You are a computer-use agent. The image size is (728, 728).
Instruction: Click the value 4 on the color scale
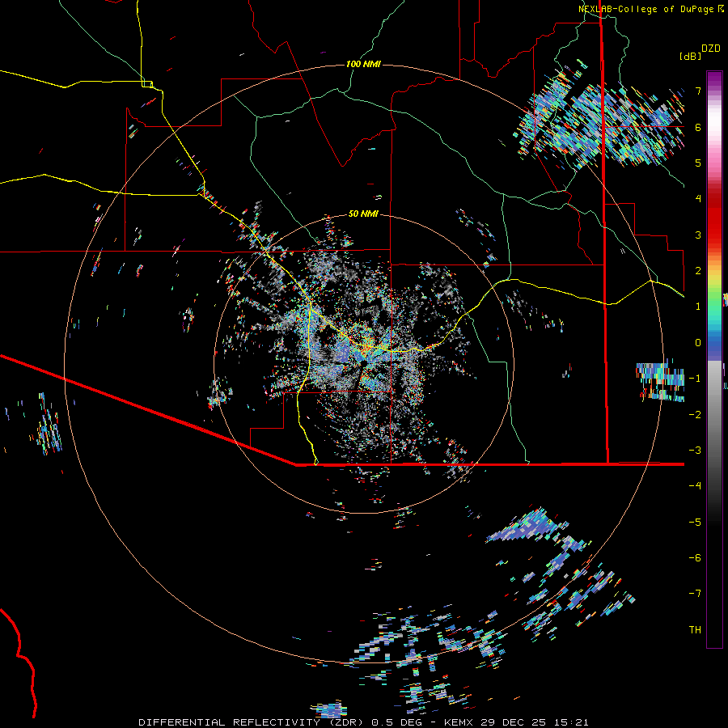pyautogui.click(x=698, y=199)
